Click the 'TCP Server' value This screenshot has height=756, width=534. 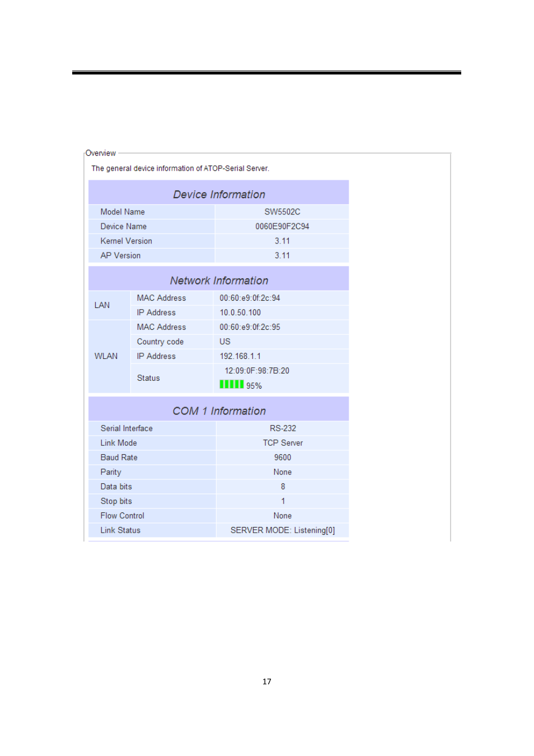point(283,443)
